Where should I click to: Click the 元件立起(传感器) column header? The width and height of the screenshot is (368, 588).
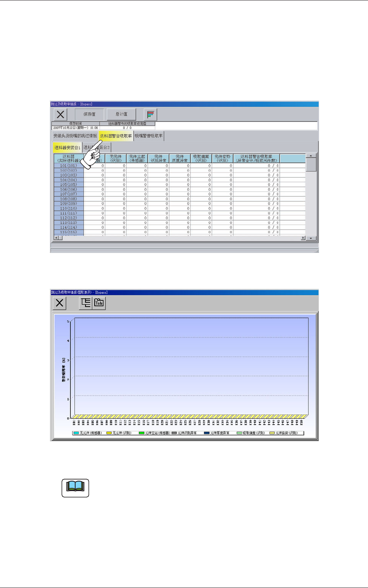coord(137,159)
